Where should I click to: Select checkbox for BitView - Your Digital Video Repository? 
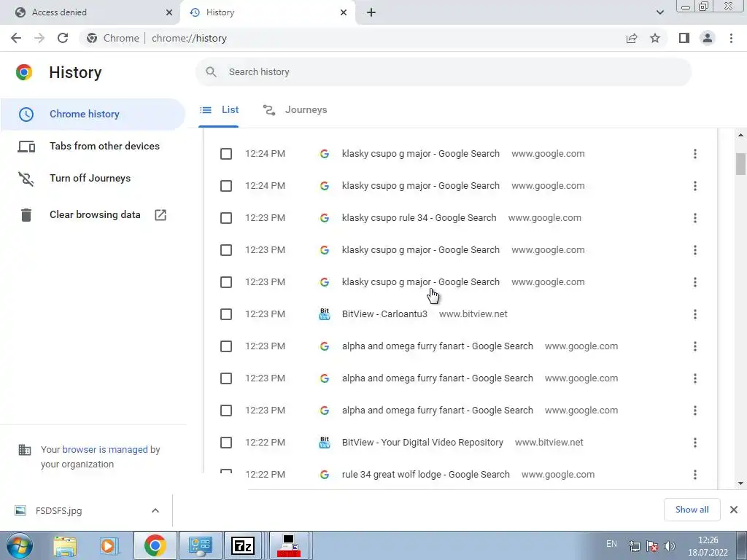point(226,443)
